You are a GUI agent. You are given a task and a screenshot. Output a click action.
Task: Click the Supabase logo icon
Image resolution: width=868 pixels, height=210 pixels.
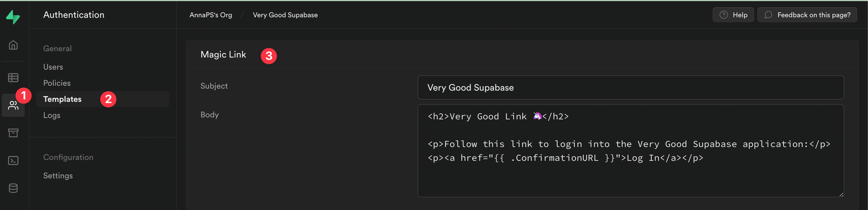13,17
